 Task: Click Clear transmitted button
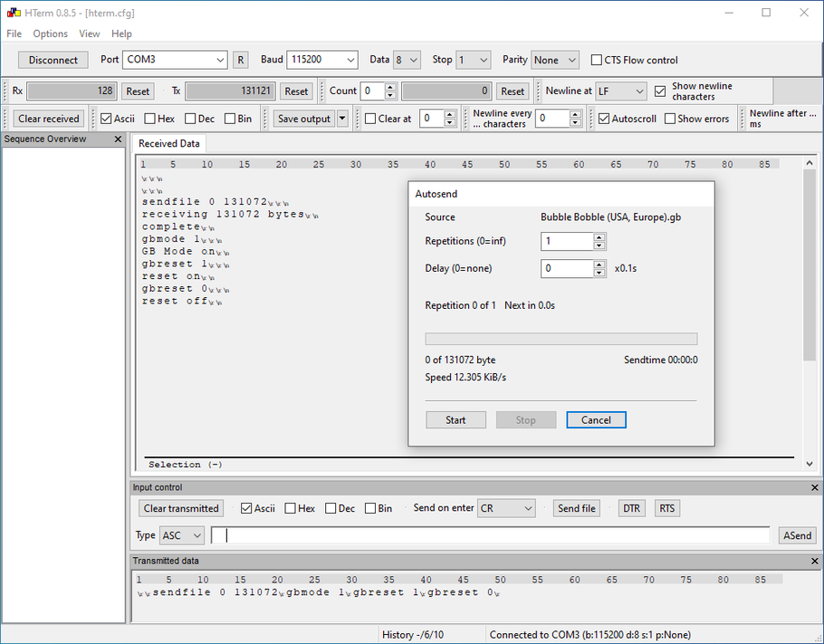pos(181,508)
